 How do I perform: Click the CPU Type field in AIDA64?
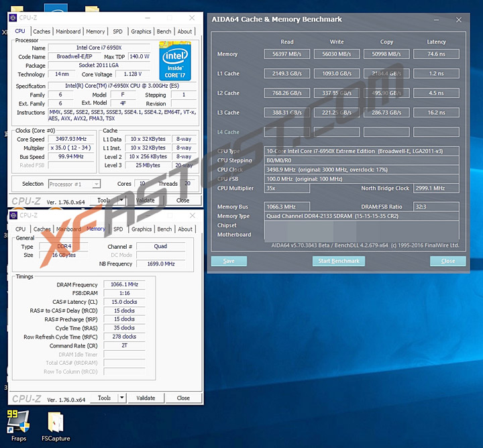click(x=362, y=151)
